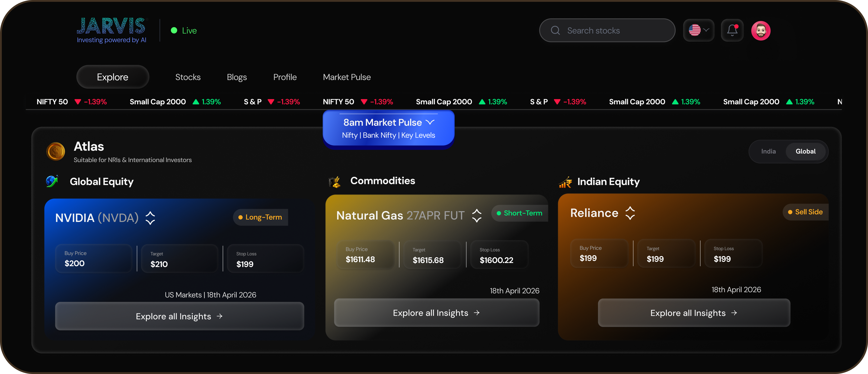Click the Global Equity globe icon
This screenshot has height=374, width=868.
click(x=52, y=181)
